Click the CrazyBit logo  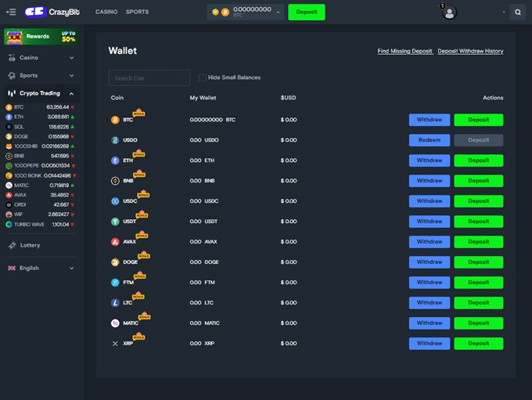click(x=54, y=12)
